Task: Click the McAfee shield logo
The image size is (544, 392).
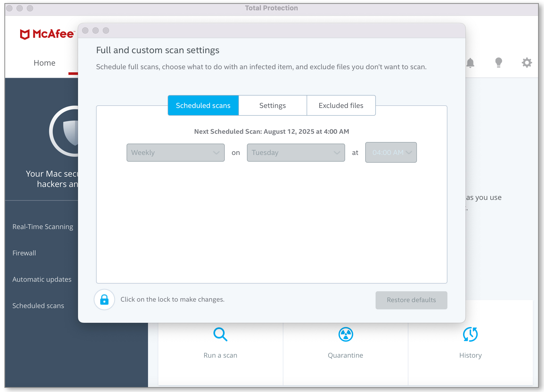Action: point(25,34)
